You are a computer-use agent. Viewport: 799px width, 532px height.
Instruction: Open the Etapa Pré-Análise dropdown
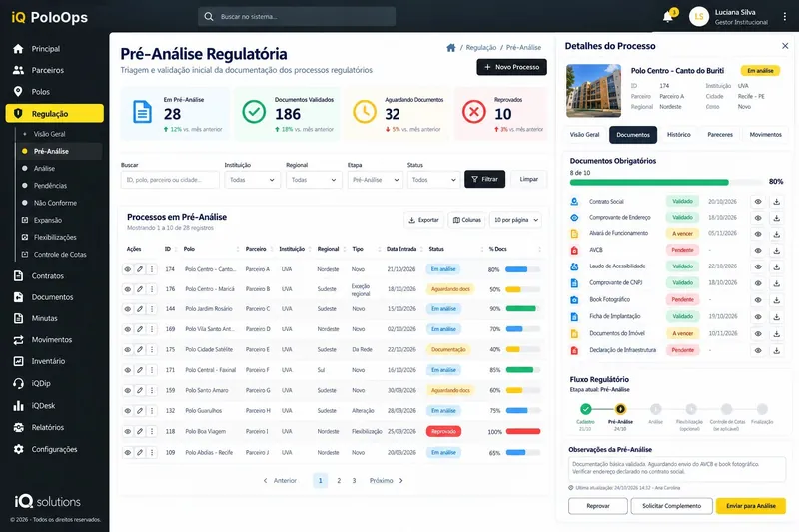click(x=376, y=180)
